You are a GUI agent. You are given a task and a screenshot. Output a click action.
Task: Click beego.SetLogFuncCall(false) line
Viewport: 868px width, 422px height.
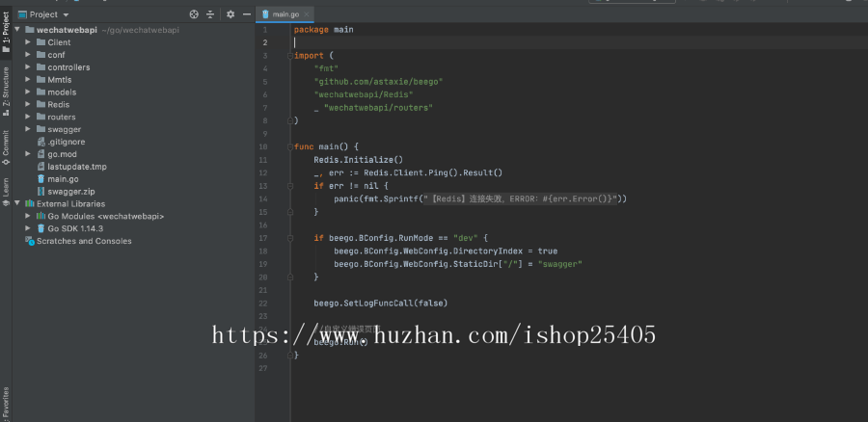point(381,303)
